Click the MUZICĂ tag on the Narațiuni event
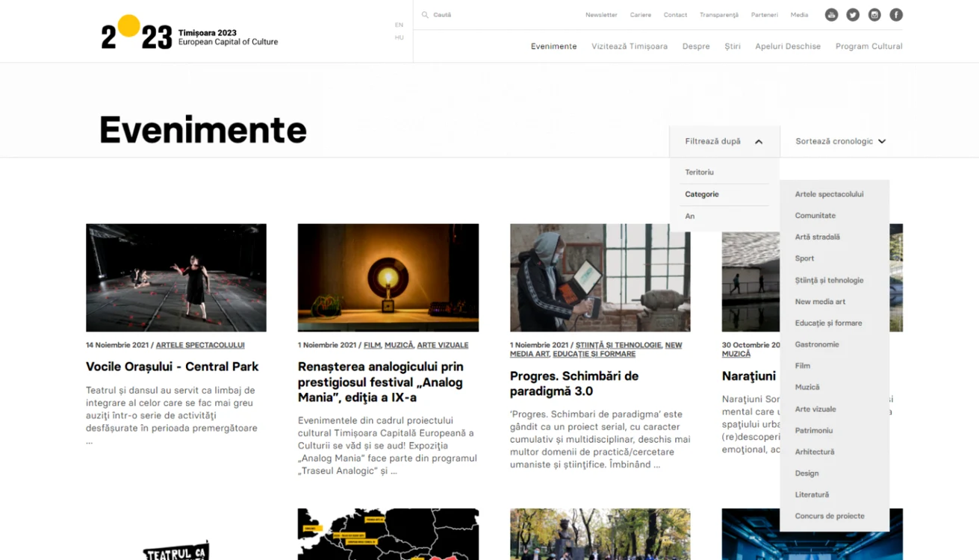Screen dimensions: 979x560 [x=736, y=354]
